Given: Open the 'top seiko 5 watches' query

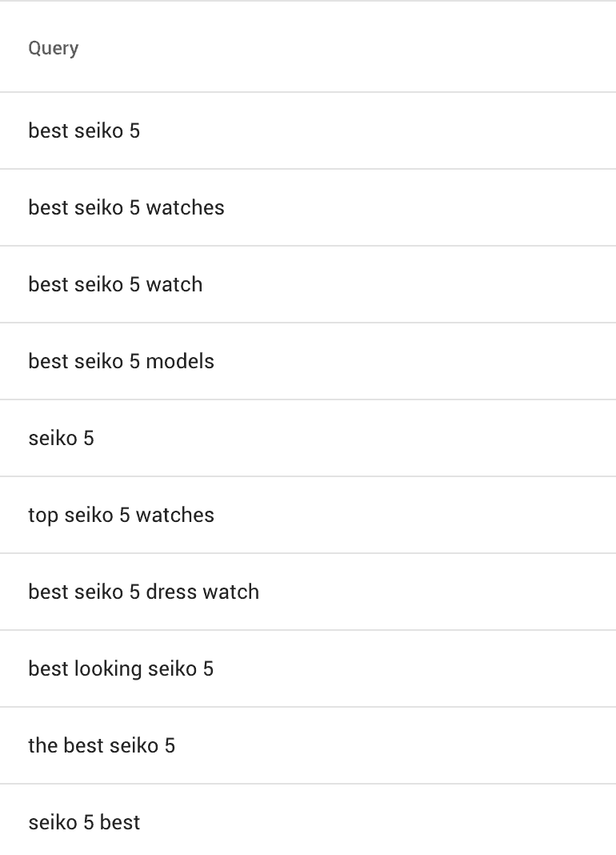Looking at the screenshot, I should 121,516.
